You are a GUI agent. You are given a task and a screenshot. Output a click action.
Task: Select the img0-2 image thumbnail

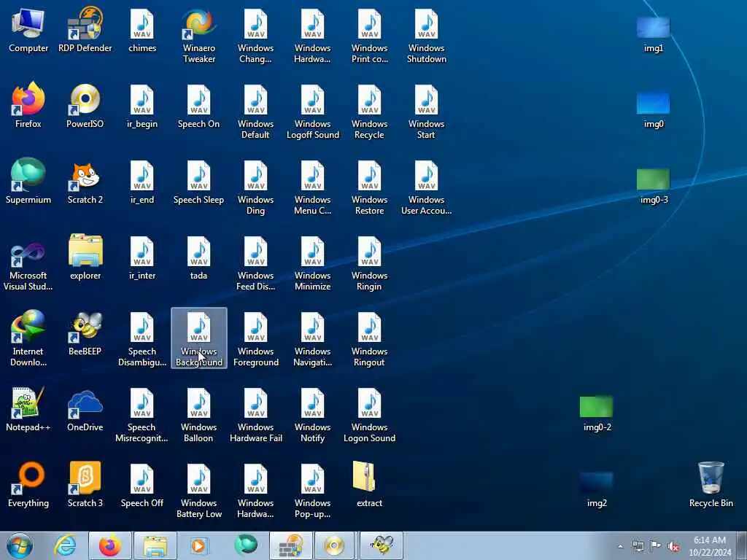pos(597,413)
